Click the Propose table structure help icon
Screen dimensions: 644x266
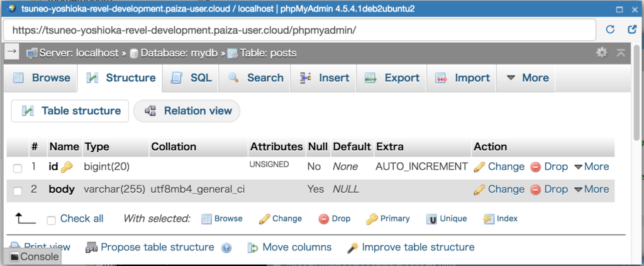pos(226,248)
